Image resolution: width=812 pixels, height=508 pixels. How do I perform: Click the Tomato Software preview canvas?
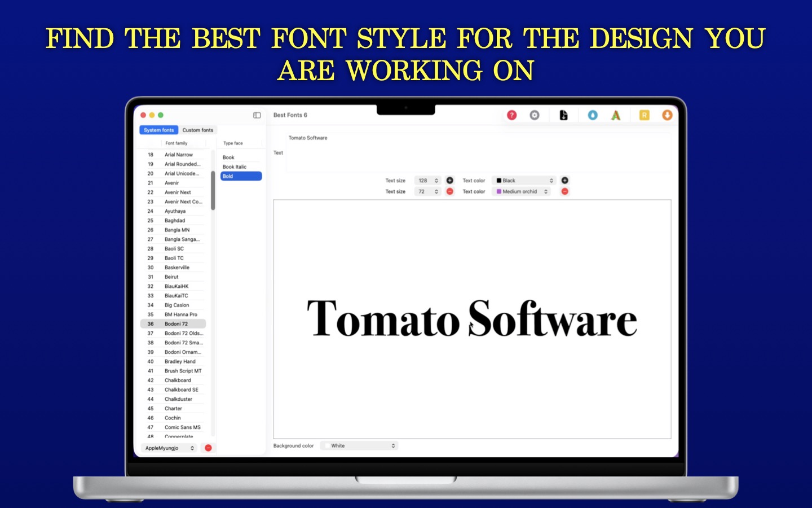473,319
